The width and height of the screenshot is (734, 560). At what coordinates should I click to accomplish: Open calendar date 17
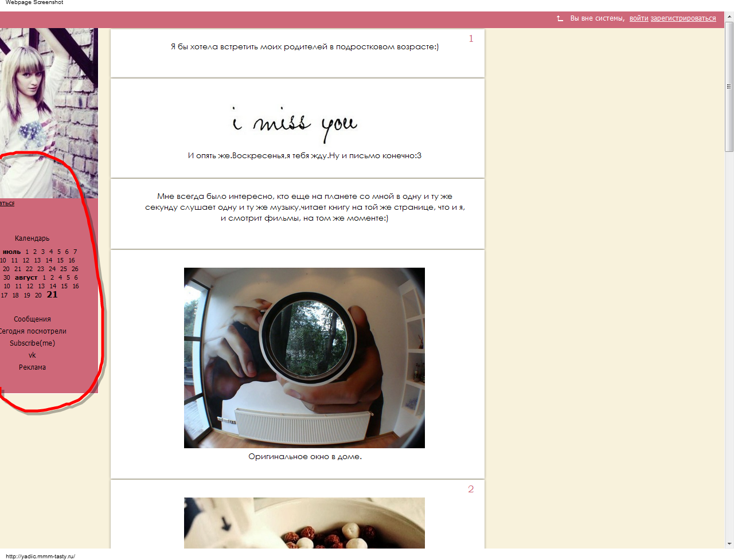click(4, 296)
